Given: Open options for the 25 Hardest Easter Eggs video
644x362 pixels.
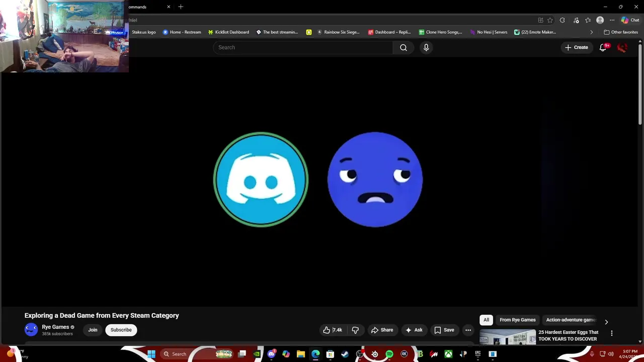Looking at the screenshot, I should point(612,333).
